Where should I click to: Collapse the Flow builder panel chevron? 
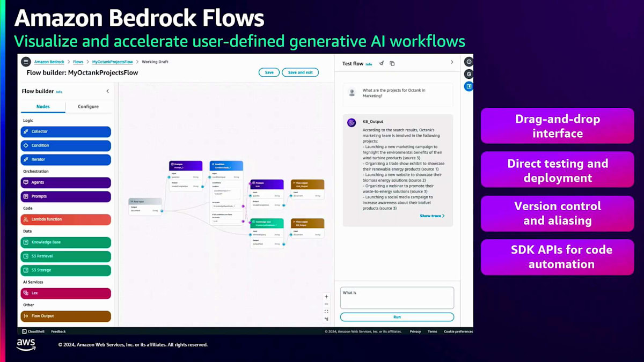(x=107, y=91)
